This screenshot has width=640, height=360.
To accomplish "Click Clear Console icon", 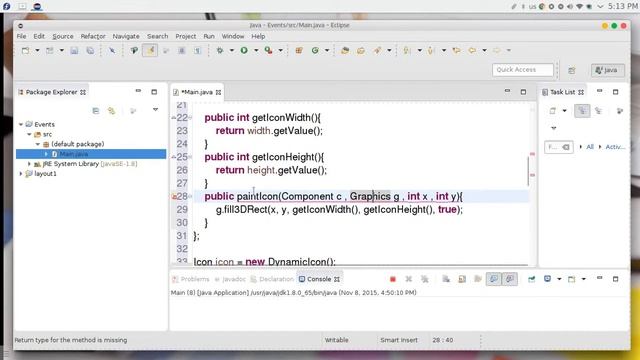I will pos(446,279).
